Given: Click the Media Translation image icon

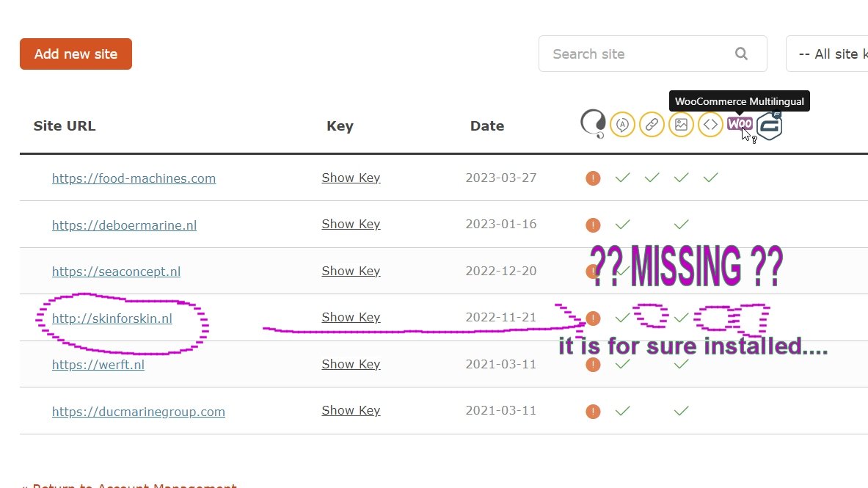Looking at the screenshot, I should tap(681, 125).
